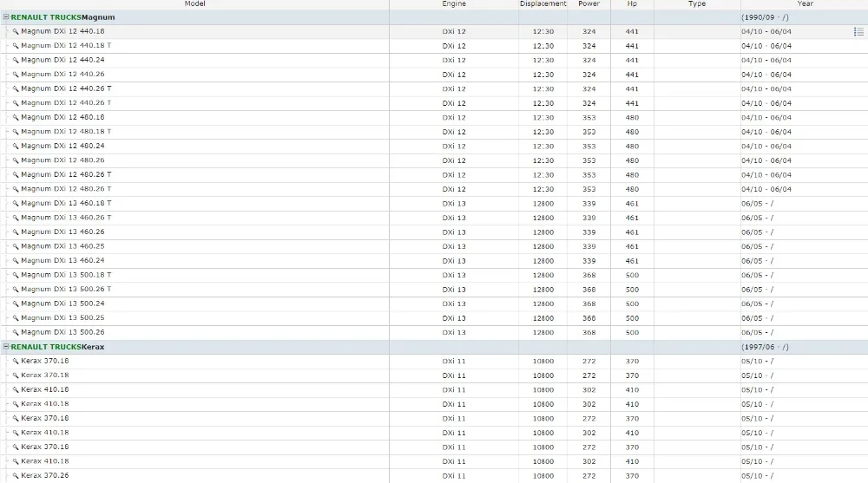The width and height of the screenshot is (868, 483).
Task: Sort by the Hp column header
Action: pos(632,3)
